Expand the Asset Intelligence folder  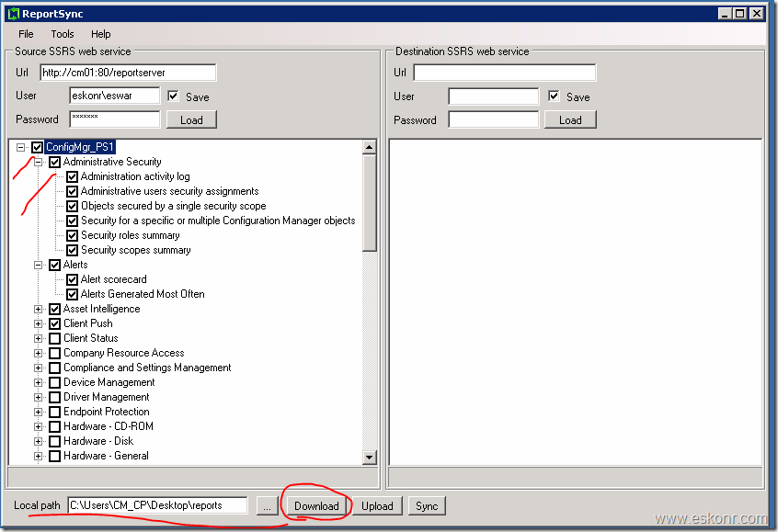[x=40, y=309]
